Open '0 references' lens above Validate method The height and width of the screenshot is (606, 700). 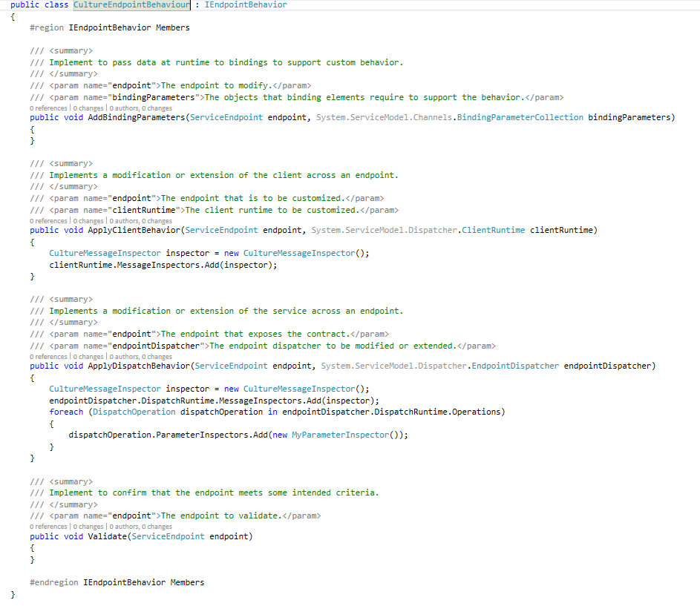48,527
